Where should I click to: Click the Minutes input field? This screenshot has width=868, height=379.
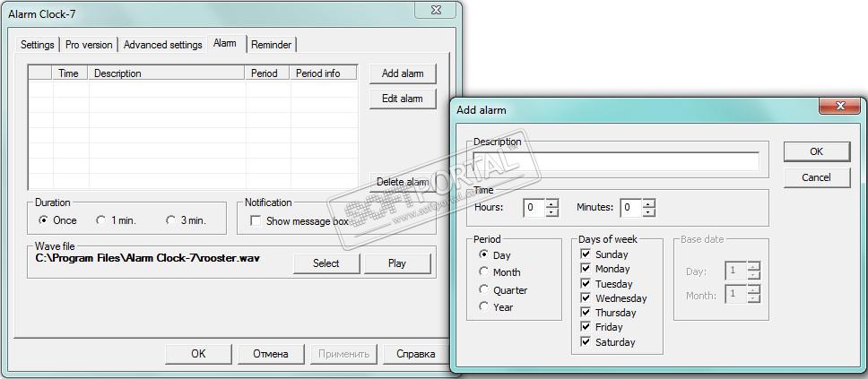point(630,208)
